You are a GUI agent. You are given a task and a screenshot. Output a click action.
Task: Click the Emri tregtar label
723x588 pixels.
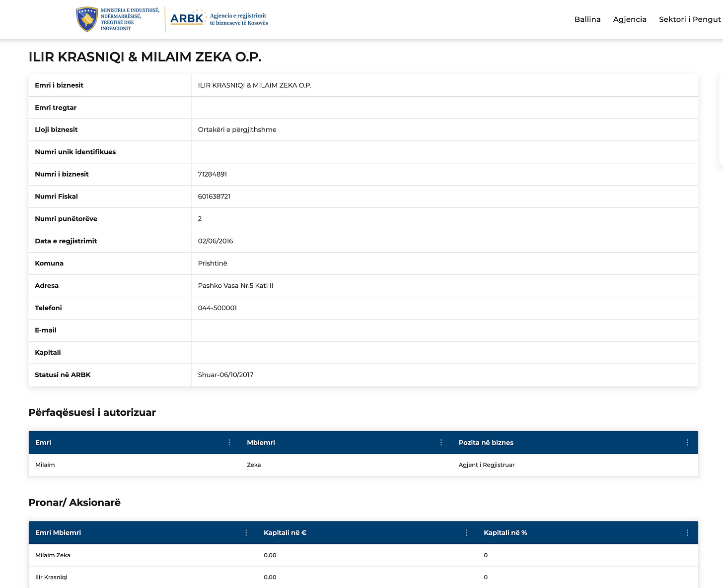click(56, 108)
